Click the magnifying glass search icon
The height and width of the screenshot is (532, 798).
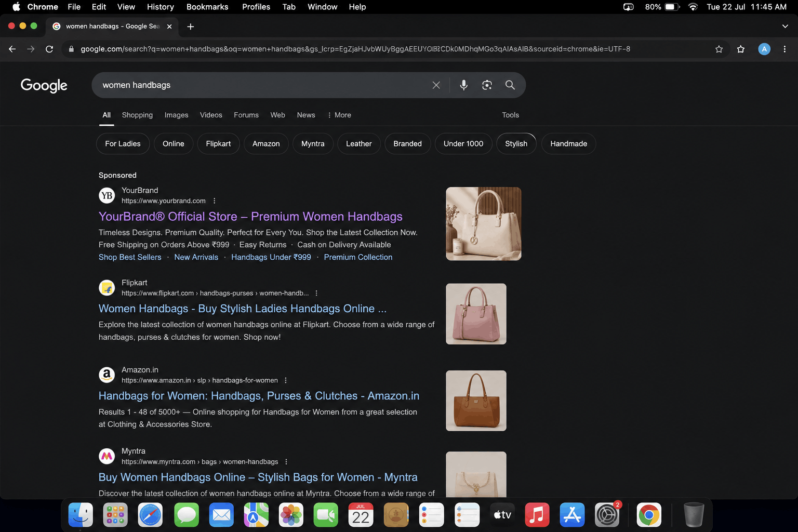coord(510,85)
